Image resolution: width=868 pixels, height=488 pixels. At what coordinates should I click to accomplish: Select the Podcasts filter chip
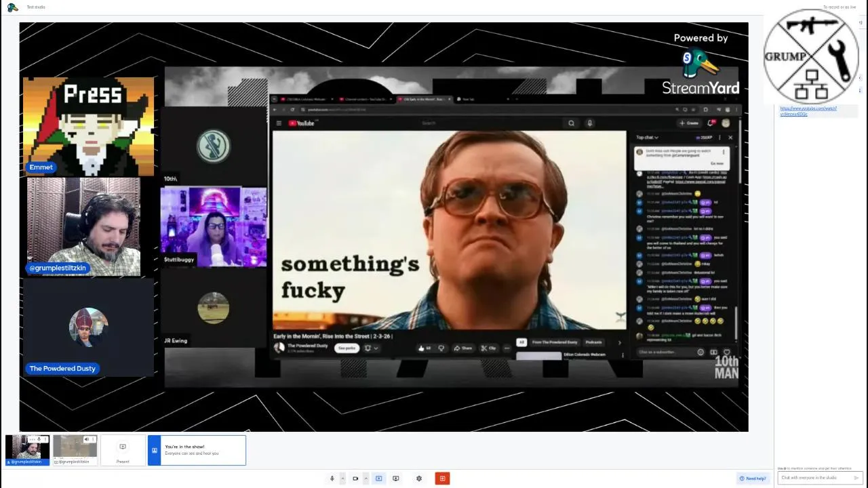tap(593, 342)
